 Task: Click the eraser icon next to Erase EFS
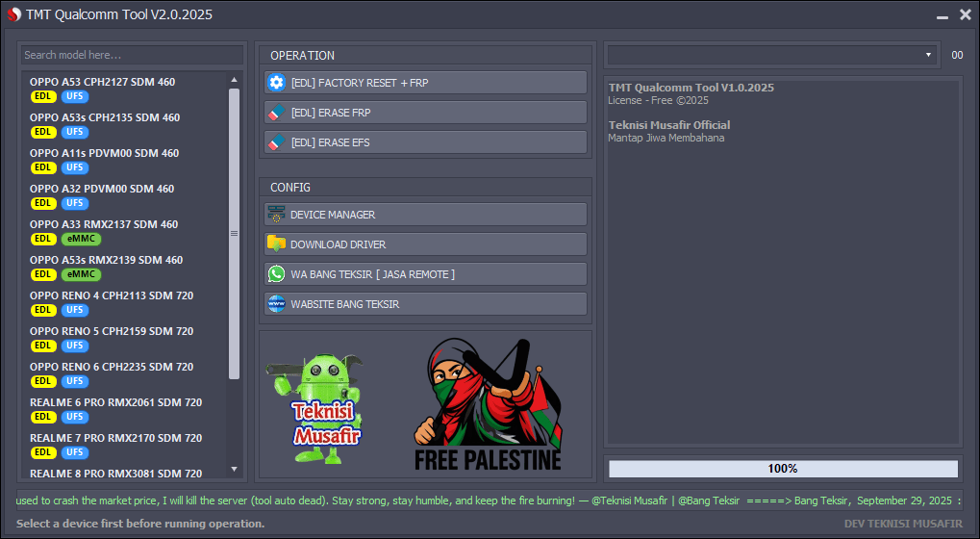[x=277, y=142]
